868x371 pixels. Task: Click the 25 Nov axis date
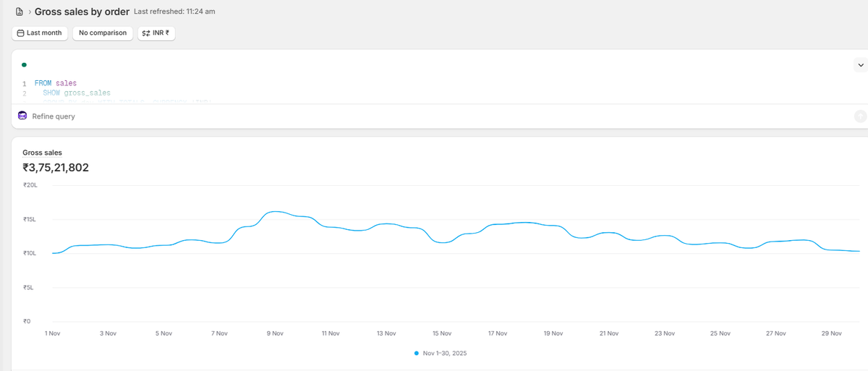(720, 333)
